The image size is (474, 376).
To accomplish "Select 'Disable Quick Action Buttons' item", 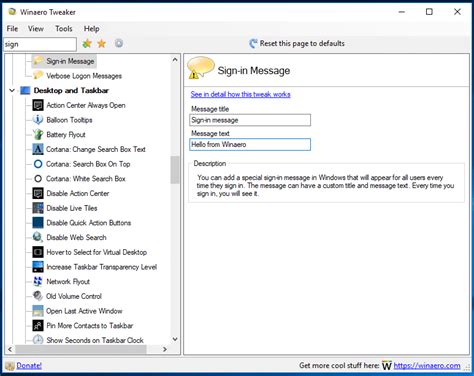I will [x=89, y=223].
